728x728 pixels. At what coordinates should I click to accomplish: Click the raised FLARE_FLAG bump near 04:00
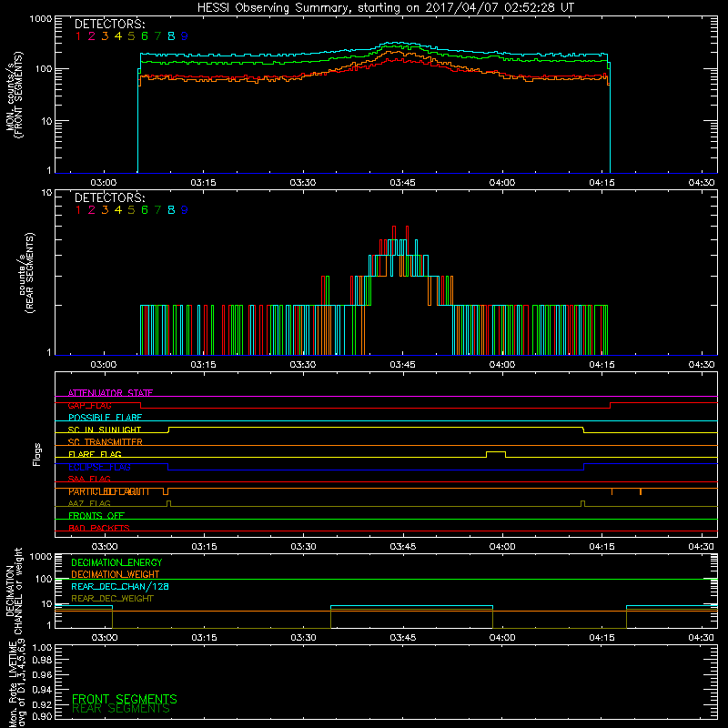pyautogui.click(x=496, y=452)
